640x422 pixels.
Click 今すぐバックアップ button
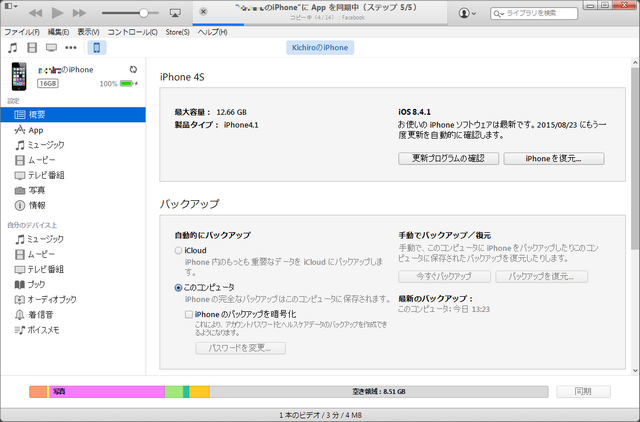tap(444, 276)
